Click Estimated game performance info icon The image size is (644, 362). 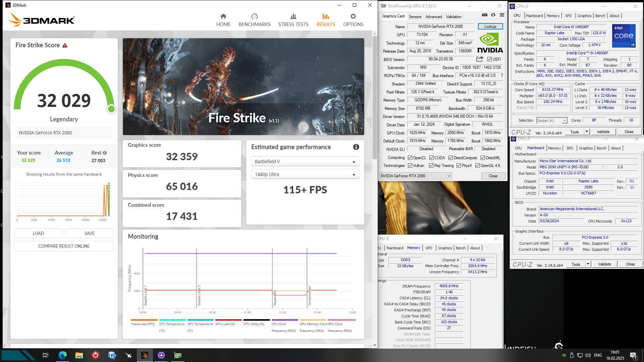[356, 147]
